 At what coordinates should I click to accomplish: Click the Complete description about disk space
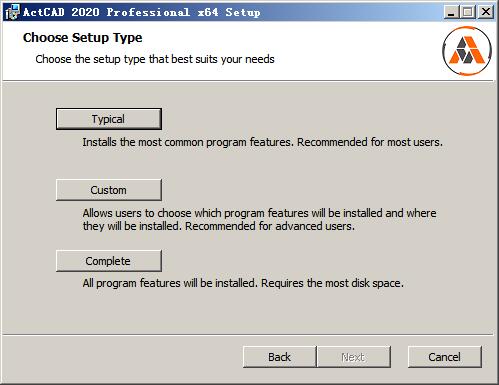(243, 283)
